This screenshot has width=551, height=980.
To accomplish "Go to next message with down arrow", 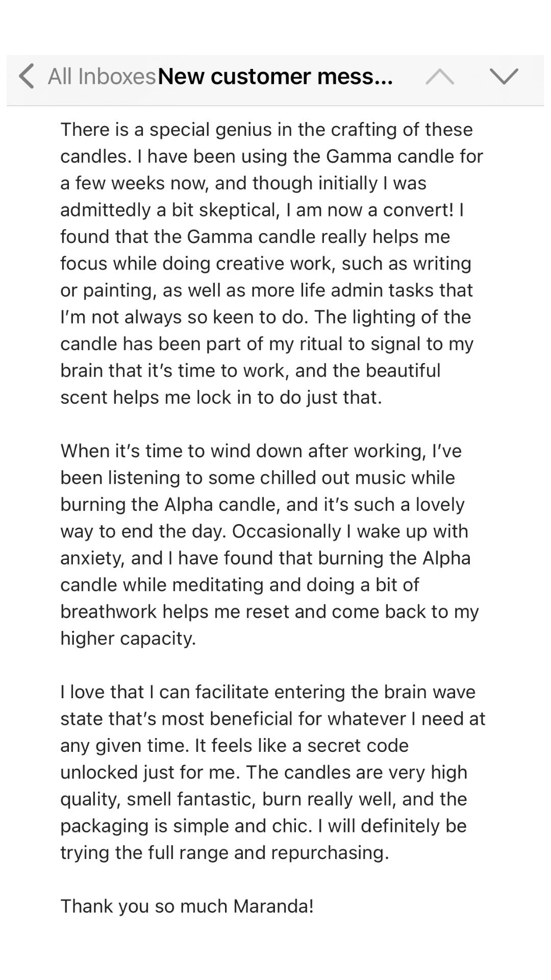I will click(504, 77).
